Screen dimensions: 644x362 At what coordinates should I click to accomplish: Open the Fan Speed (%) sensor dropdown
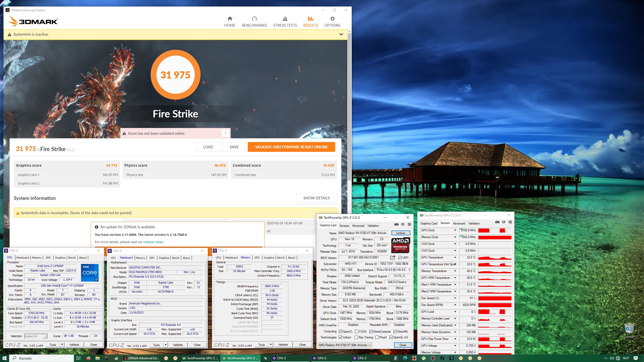455,298
